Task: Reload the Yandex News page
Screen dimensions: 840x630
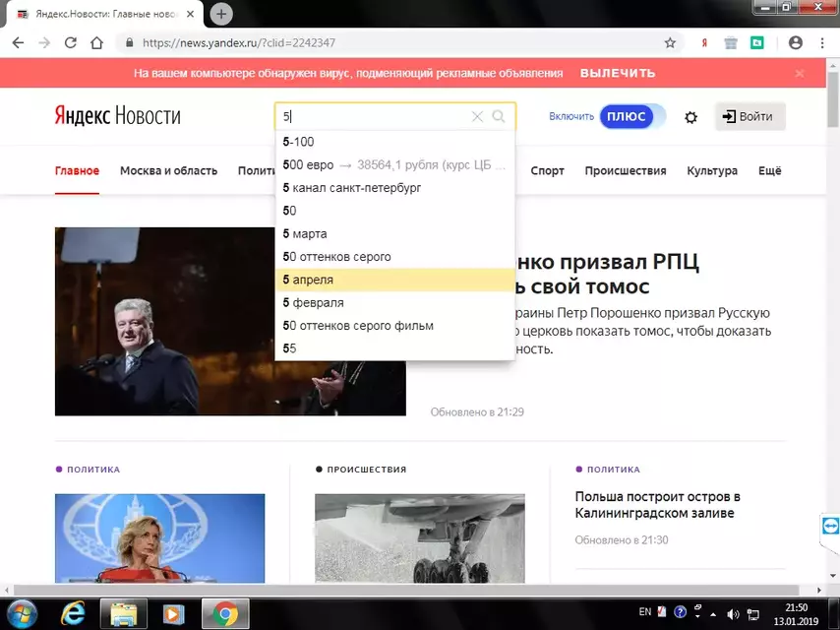Action: pyautogui.click(x=70, y=43)
